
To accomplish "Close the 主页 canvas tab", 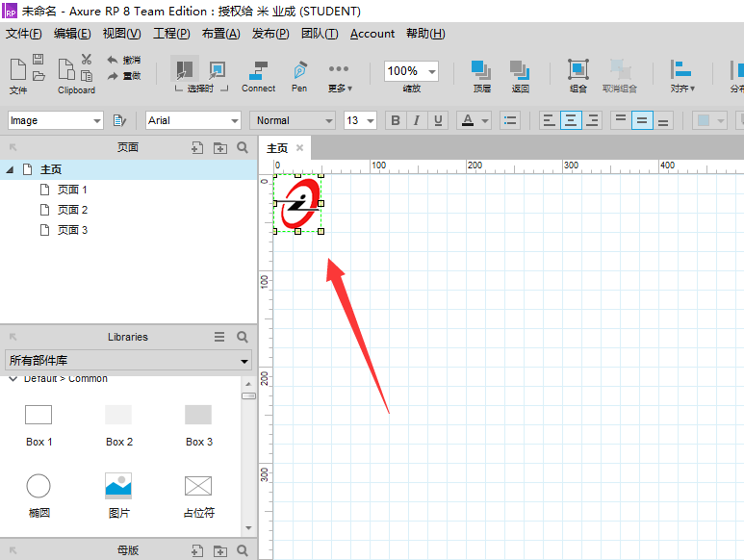I will coord(299,148).
